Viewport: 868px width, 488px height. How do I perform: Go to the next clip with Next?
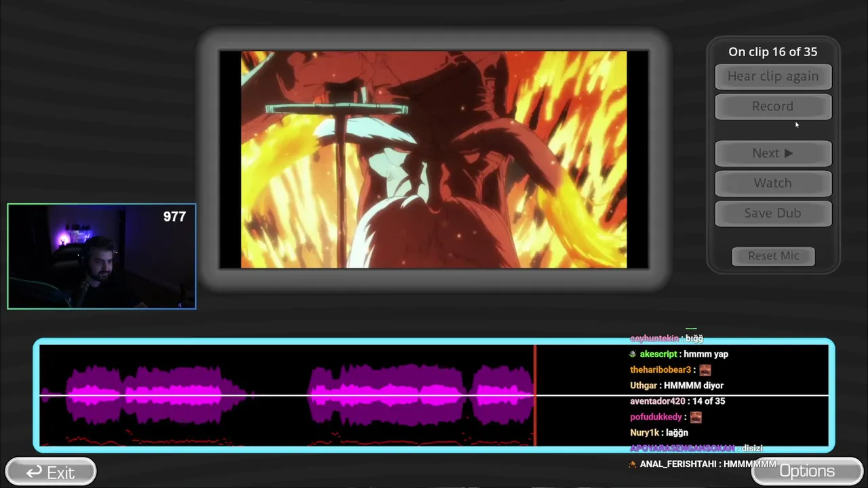(773, 153)
